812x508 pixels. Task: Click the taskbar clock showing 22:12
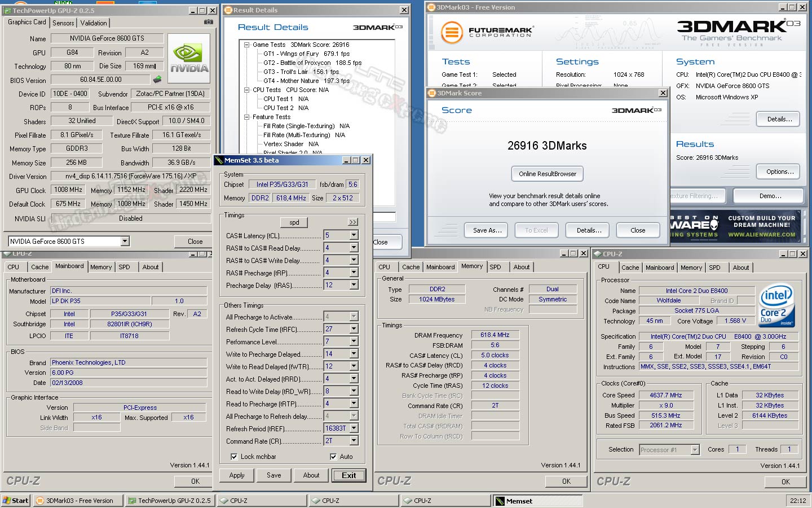(x=798, y=501)
